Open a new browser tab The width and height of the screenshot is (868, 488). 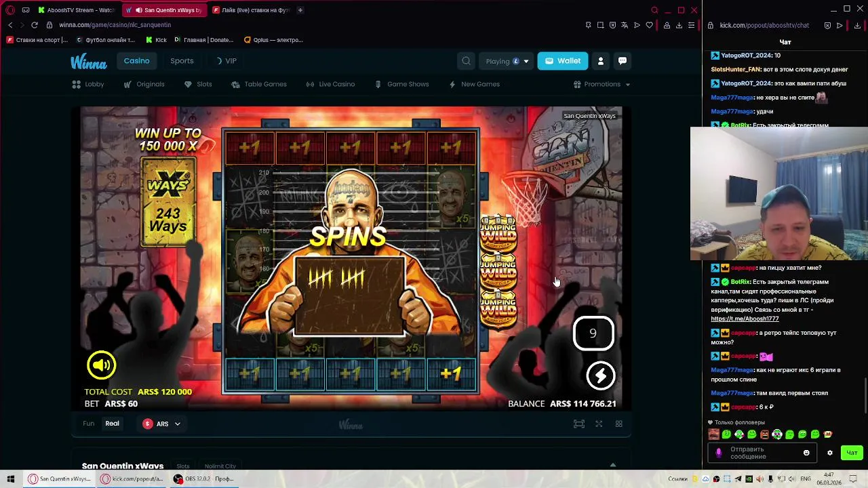click(x=300, y=10)
